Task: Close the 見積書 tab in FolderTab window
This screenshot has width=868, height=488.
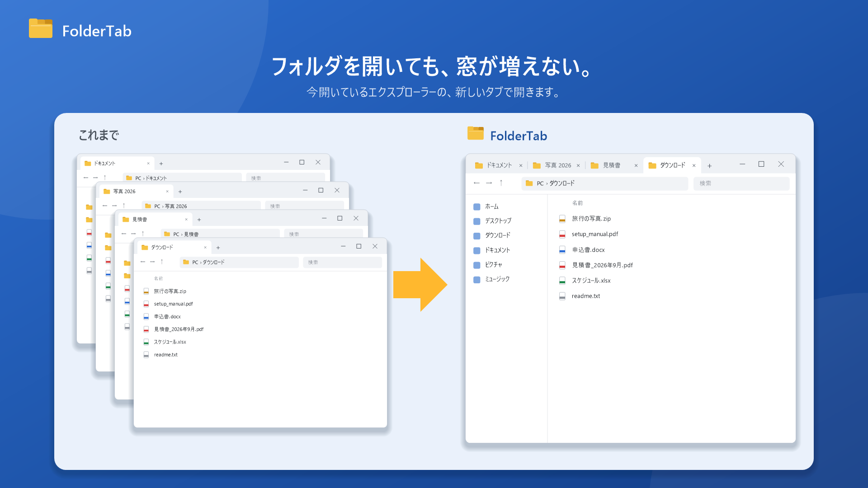Action: [x=636, y=166]
